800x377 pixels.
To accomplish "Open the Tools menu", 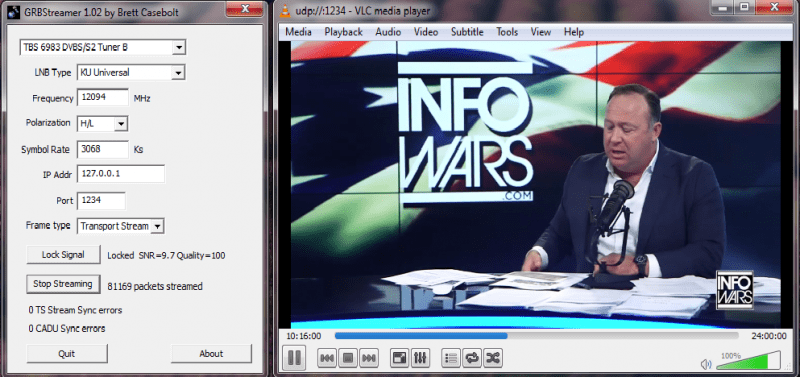I will (x=507, y=32).
